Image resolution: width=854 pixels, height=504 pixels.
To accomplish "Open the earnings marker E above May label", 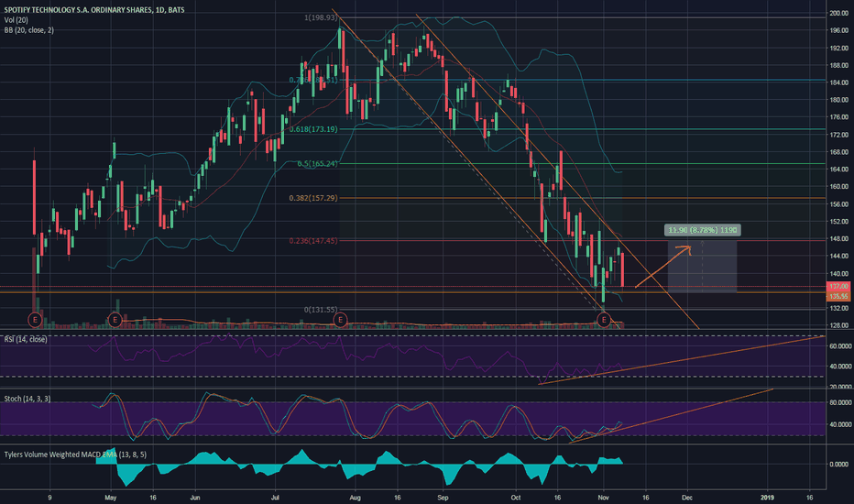I will pyautogui.click(x=115, y=320).
